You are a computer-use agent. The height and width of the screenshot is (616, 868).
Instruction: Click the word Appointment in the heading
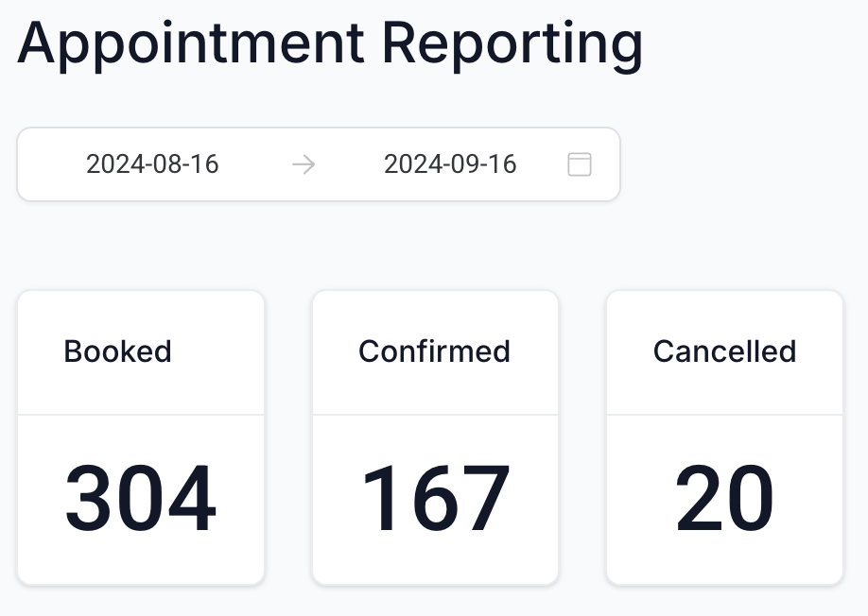[x=191, y=42]
